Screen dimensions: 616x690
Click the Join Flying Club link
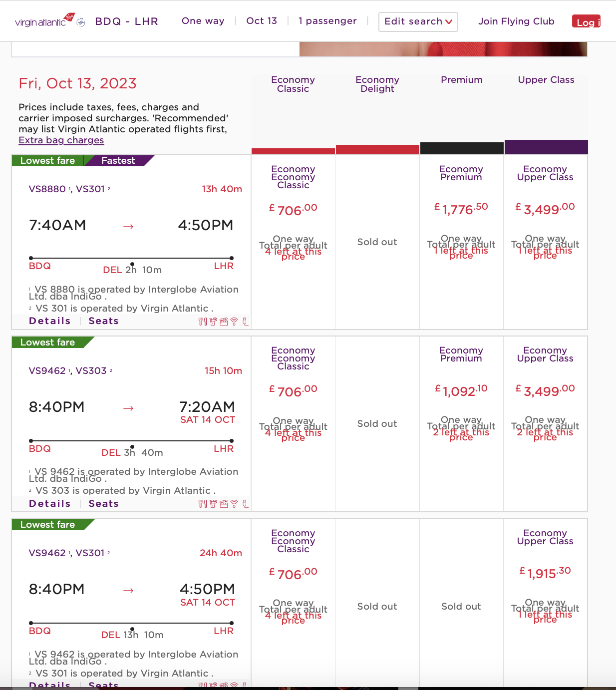[x=516, y=21]
